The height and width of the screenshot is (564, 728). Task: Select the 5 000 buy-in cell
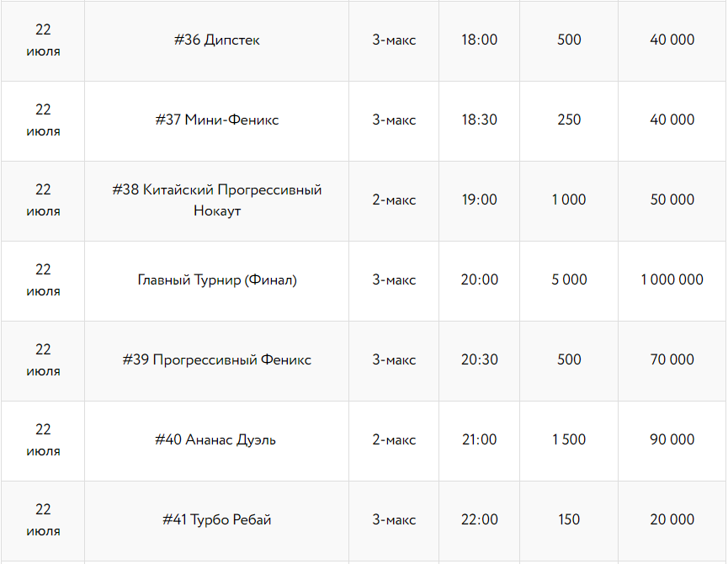569,279
